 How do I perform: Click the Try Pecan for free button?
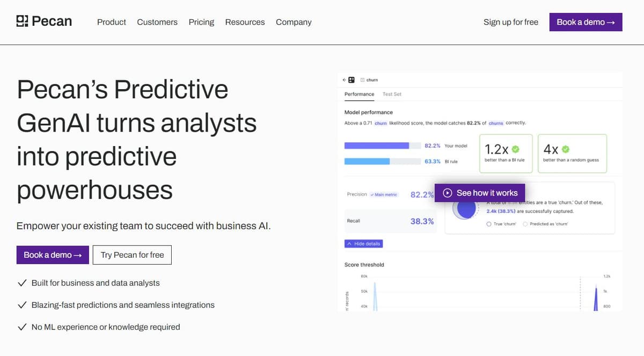[x=132, y=255]
